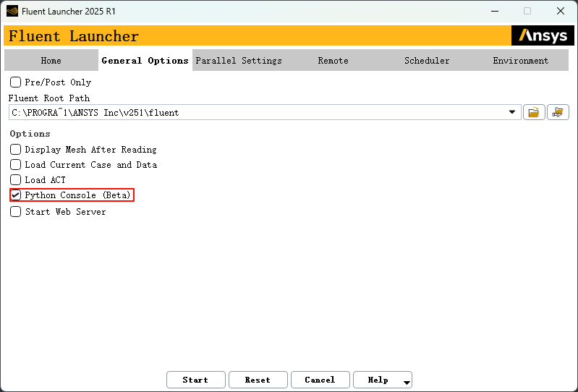This screenshot has width=578, height=392.
Task: Switch to the Environment tab
Action: 521,60
